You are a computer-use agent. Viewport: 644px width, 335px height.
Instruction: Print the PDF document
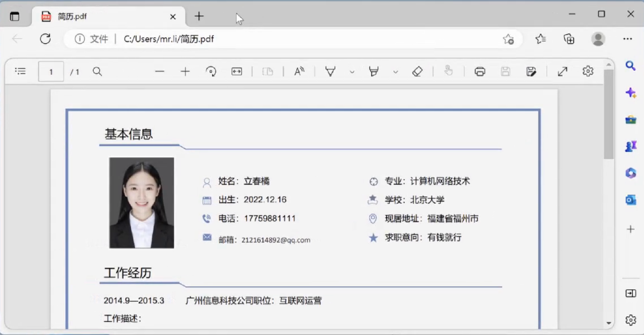pos(480,72)
